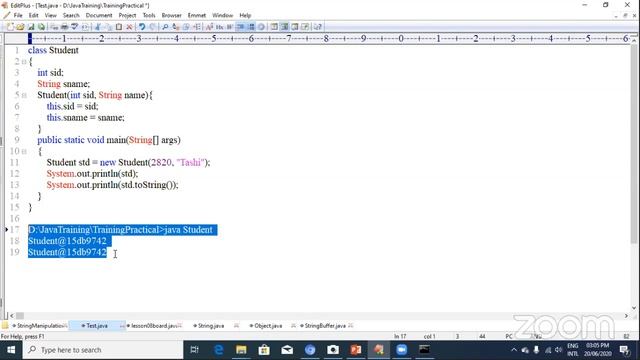The width and height of the screenshot is (640, 360).
Task: Click the 'System.out.println(std.toString());' line
Action: click(x=112, y=185)
